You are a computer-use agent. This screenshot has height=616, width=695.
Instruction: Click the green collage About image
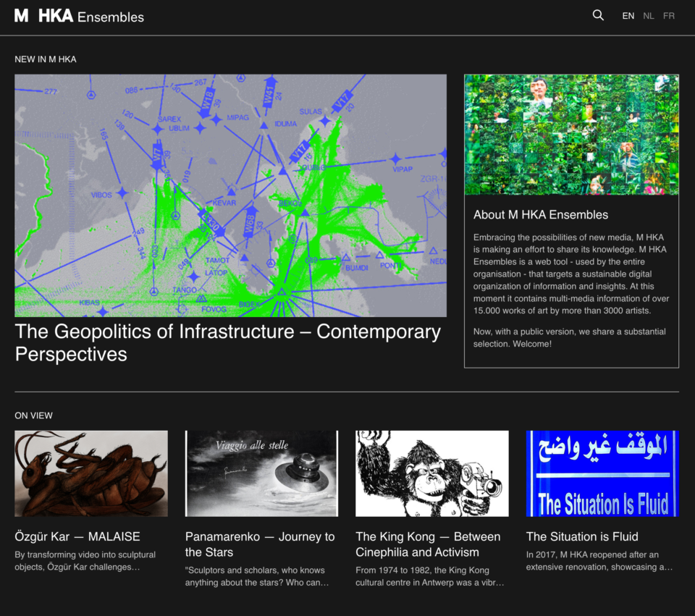click(571, 135)
